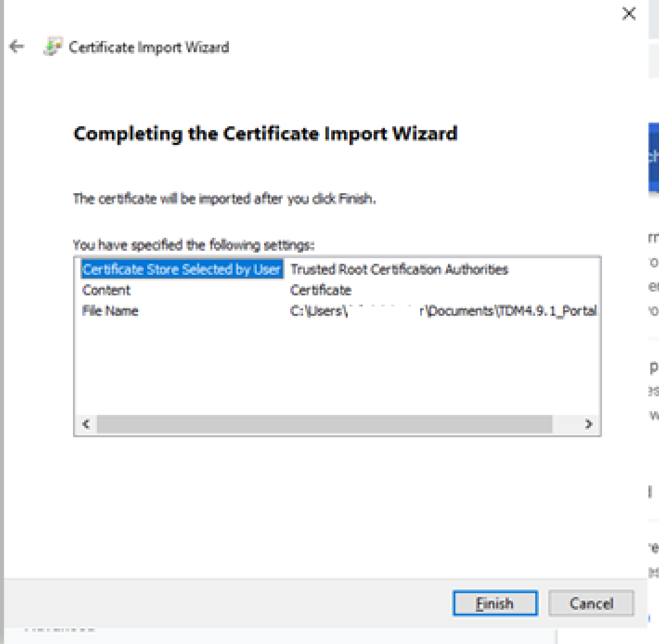The image size is (659, 644).
Task: Click the 'Certificate' content value
Action: pos(321,290)
